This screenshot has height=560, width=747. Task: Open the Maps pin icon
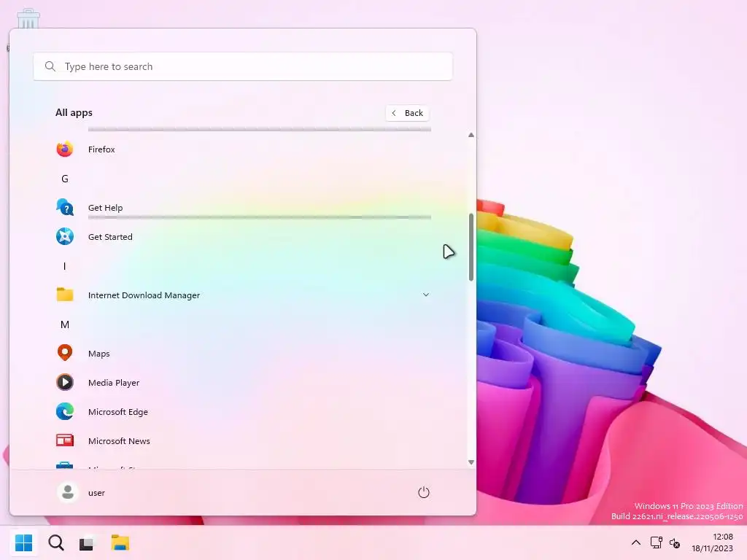[65, 353]
